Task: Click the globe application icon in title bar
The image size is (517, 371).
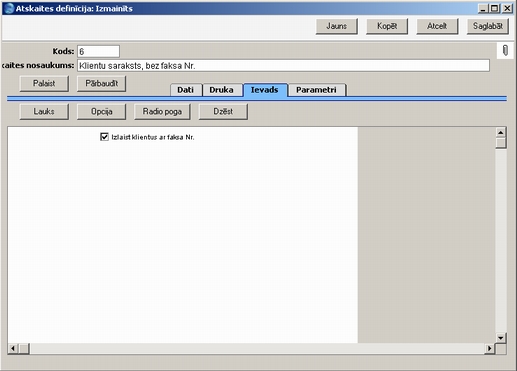Action: click(9, 8)
